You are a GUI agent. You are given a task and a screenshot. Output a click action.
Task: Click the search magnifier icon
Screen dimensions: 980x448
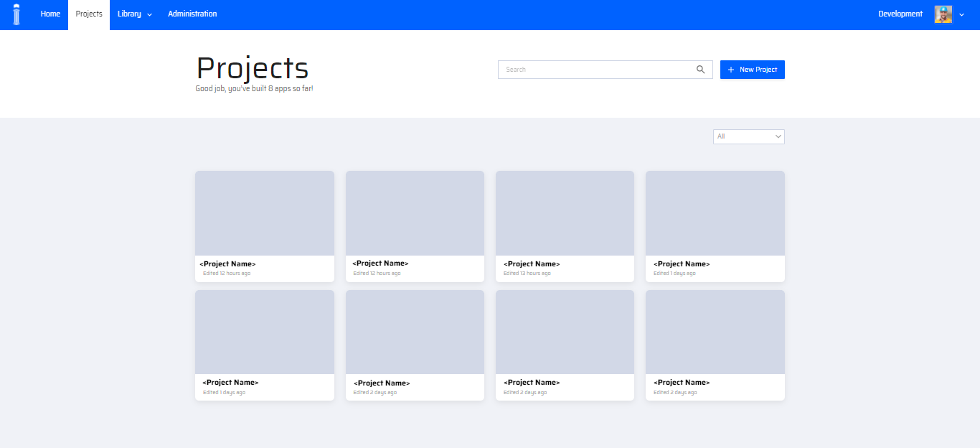tap(701, 70)
